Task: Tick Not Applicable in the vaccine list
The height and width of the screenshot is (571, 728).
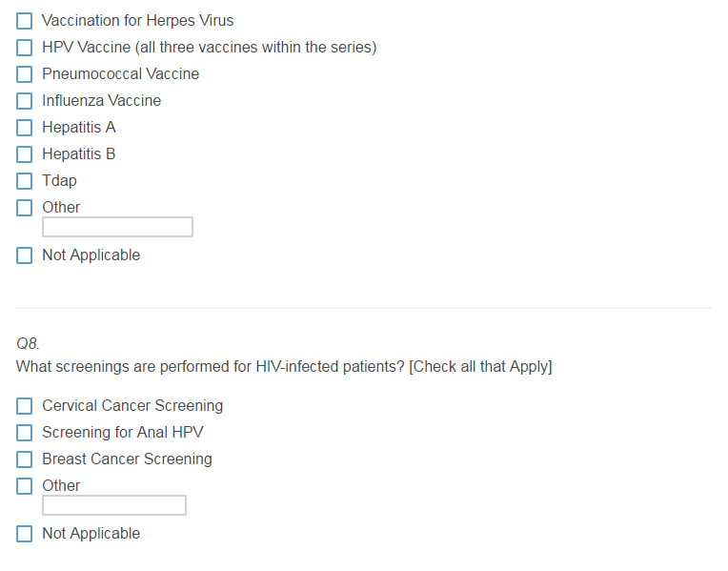Action: click(25, 255)
